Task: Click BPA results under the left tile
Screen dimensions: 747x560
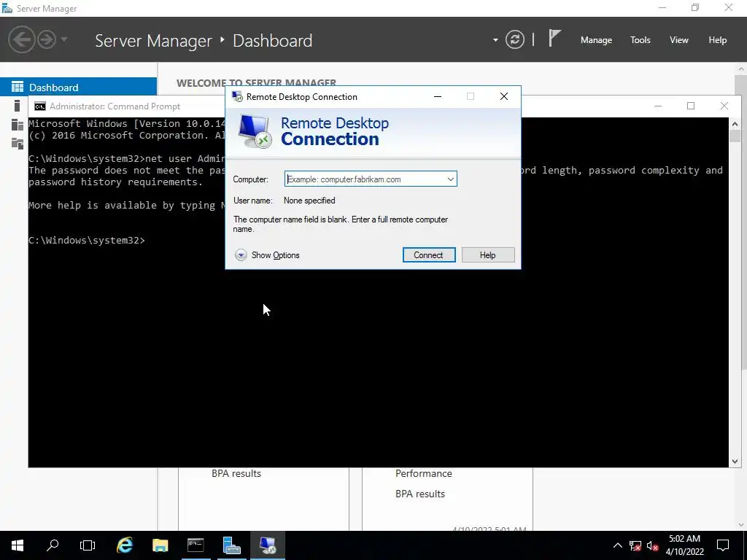Action: pos(236,473)
